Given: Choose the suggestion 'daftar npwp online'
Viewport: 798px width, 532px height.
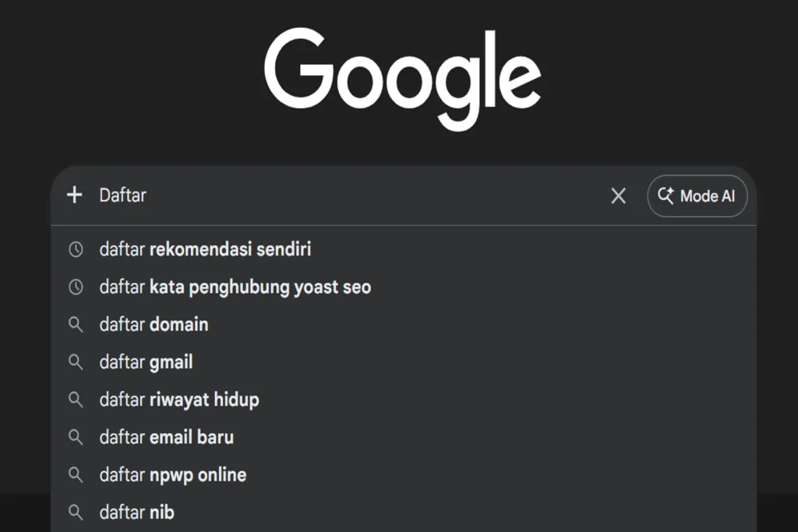Looking at the screenshot, I should [172, 475].
